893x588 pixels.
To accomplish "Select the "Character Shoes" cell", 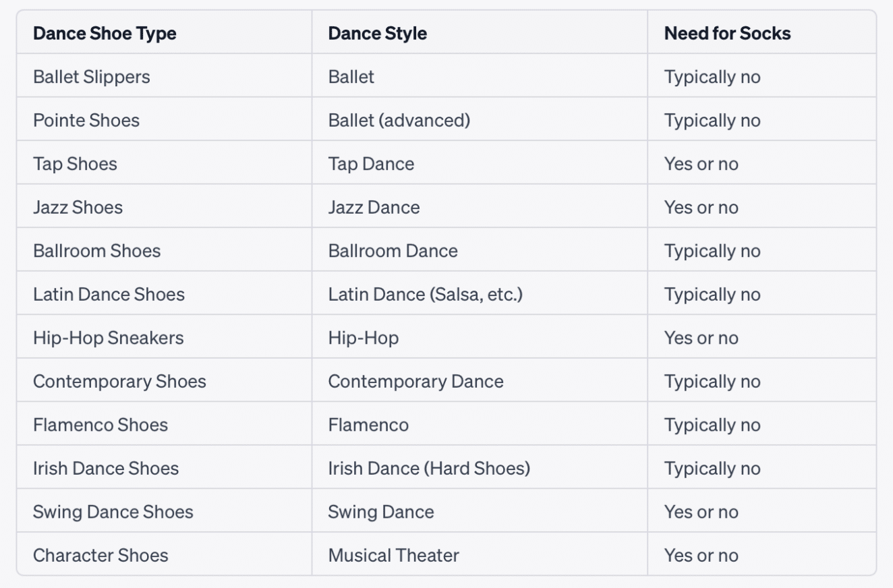I will tap(100, 556).
